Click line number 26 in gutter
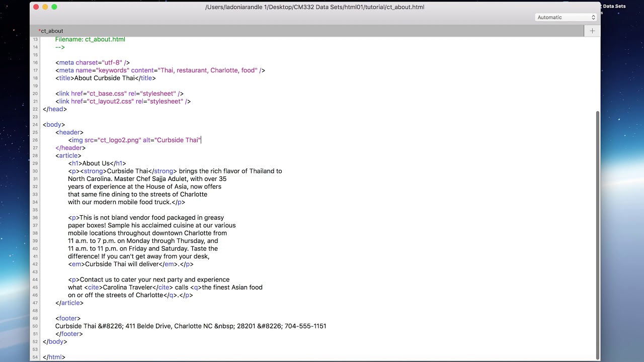This screenshot has height=362, width=644. coord(35,140)
